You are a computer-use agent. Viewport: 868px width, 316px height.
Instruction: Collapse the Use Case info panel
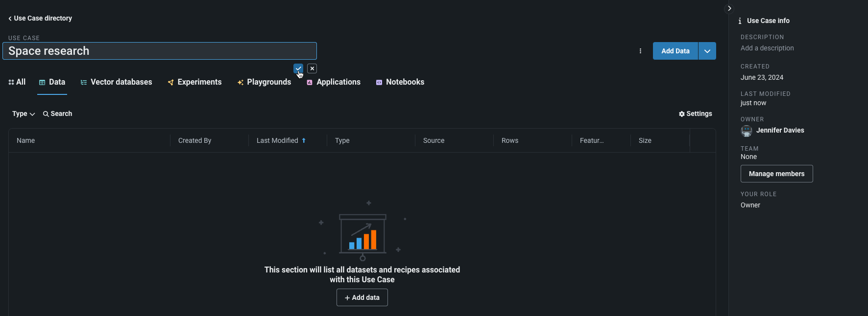tap(729, 8)
